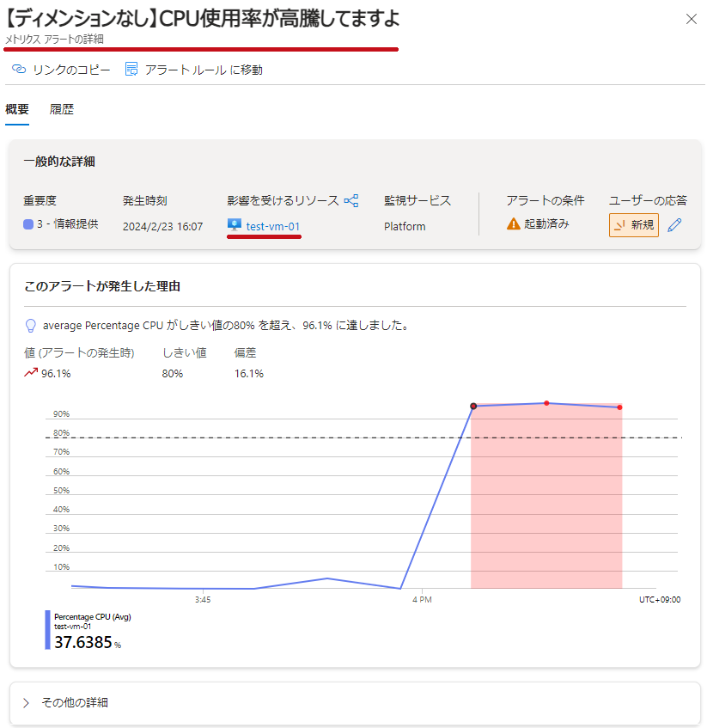Open the 概要 tab

17,109
